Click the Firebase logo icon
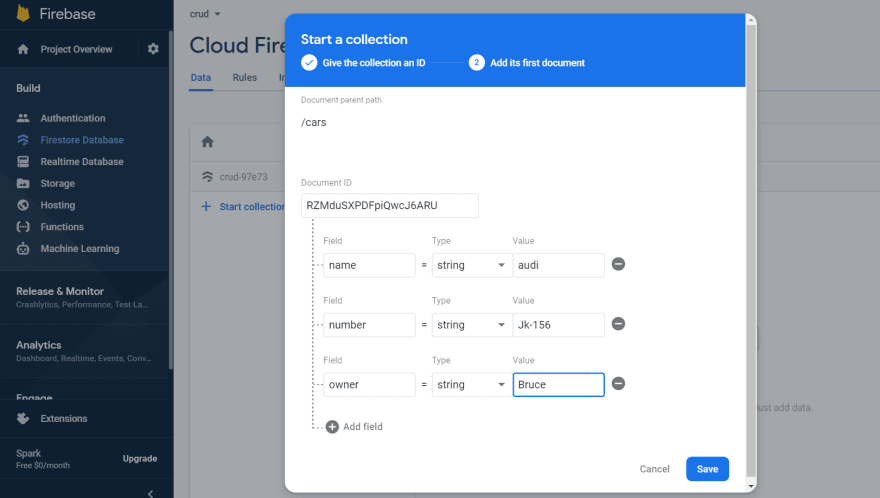Image resolution: width=880 pixels, height=498 pixels. 23,13
